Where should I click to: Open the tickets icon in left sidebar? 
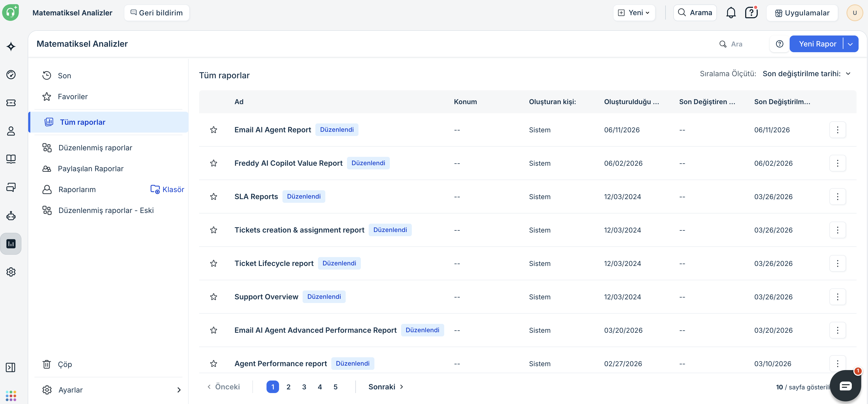coord(11,103)
